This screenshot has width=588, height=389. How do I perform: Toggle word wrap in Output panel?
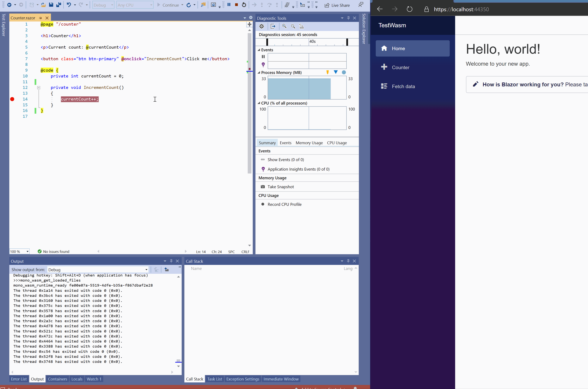pos(167,269)
